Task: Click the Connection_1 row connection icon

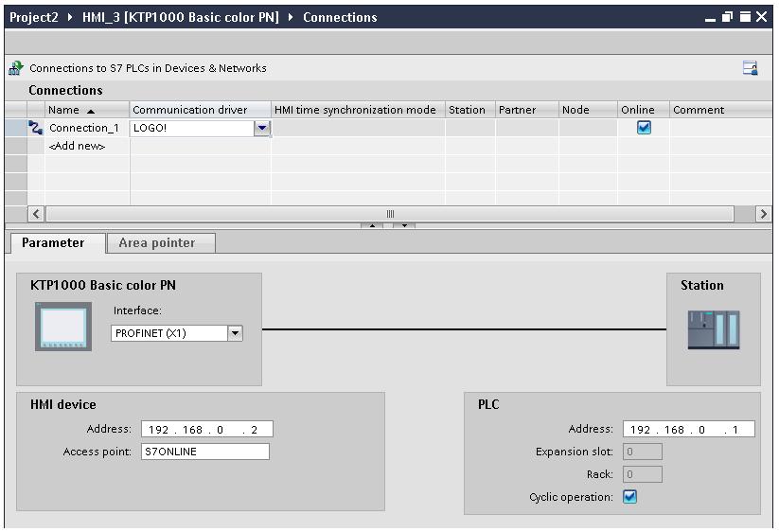Action: 36,128
